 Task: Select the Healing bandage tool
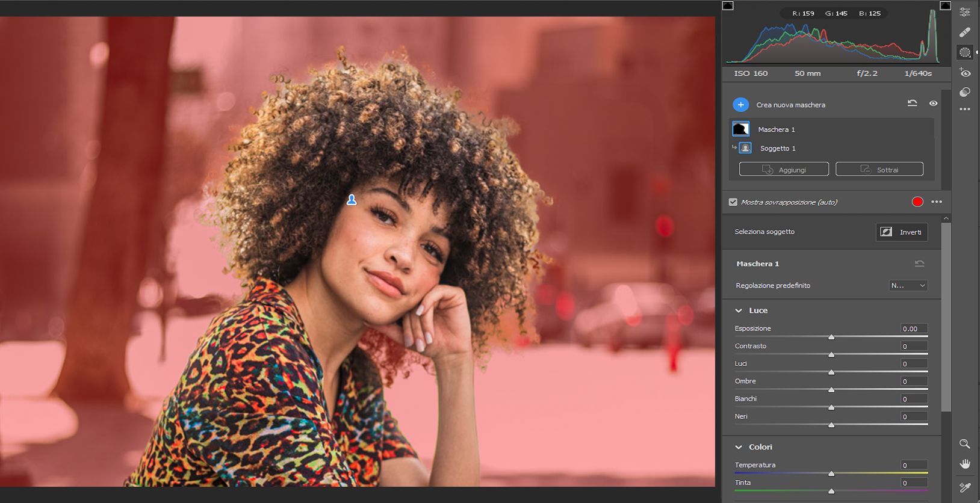coord(965,32)
